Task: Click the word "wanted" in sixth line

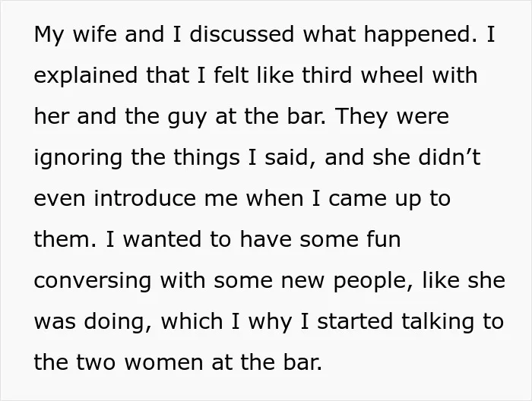Action: [x=162, y=239]
